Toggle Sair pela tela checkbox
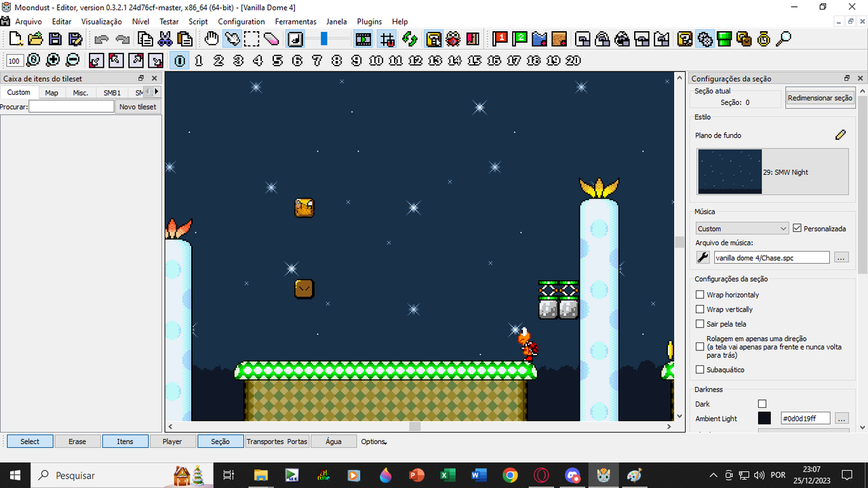 pos(701,324)
